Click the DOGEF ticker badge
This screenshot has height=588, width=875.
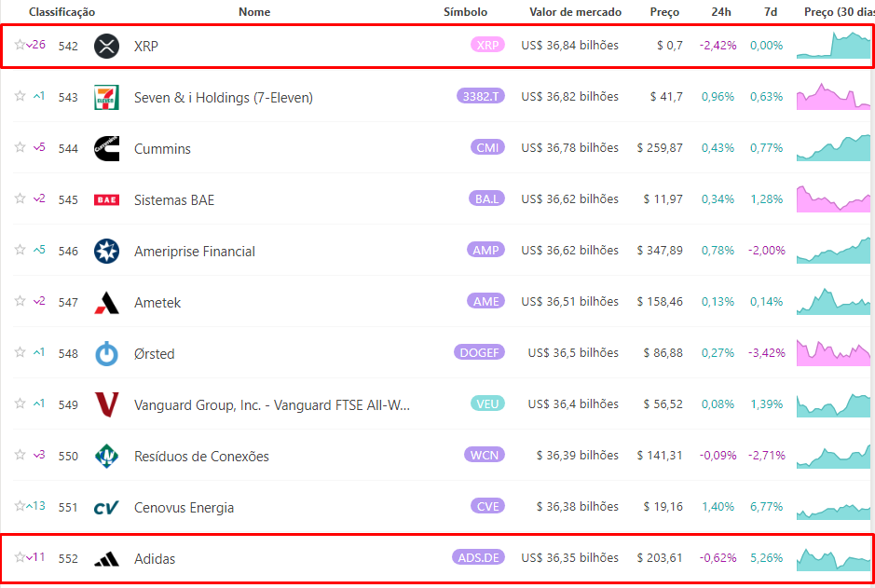(479, 352)
